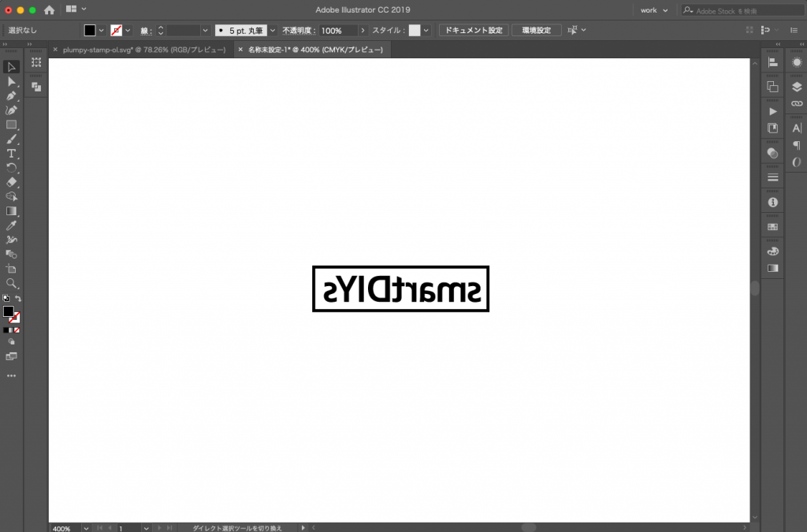Open the Layers panel icon

tap(797, 87)
